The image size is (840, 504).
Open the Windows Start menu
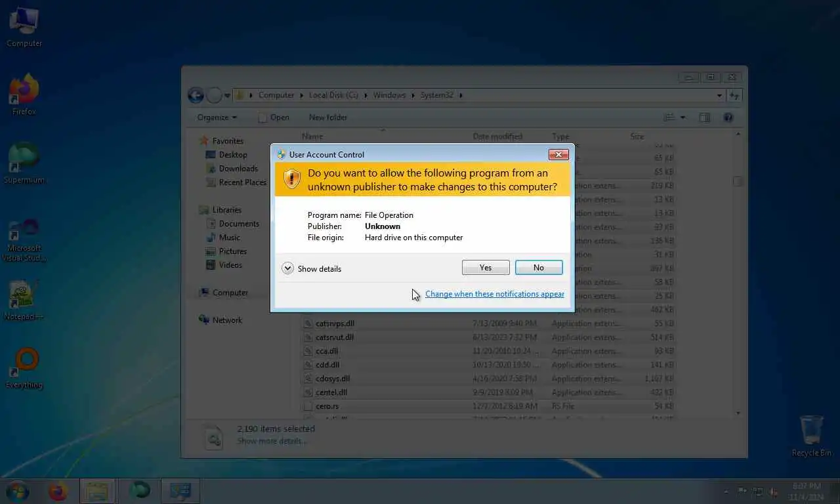click(18, 491)
